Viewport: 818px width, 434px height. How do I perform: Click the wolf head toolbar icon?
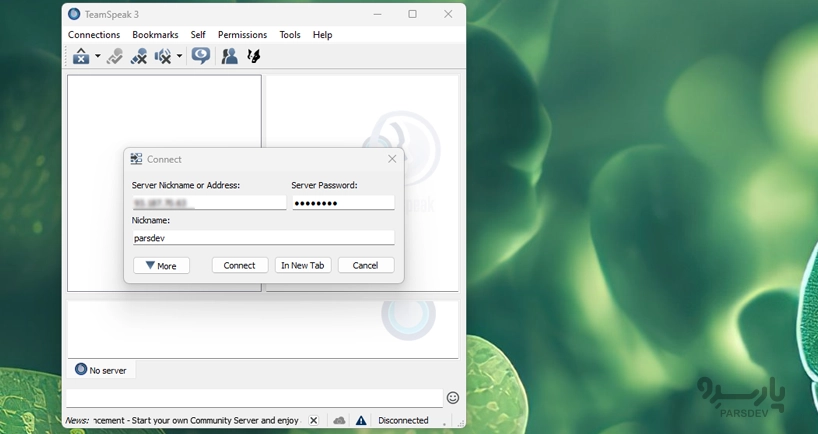254,57
